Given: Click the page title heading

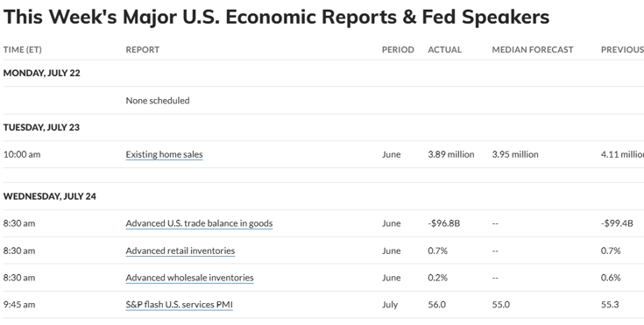Looking at the screenshot, I should [x=276, y=18].
